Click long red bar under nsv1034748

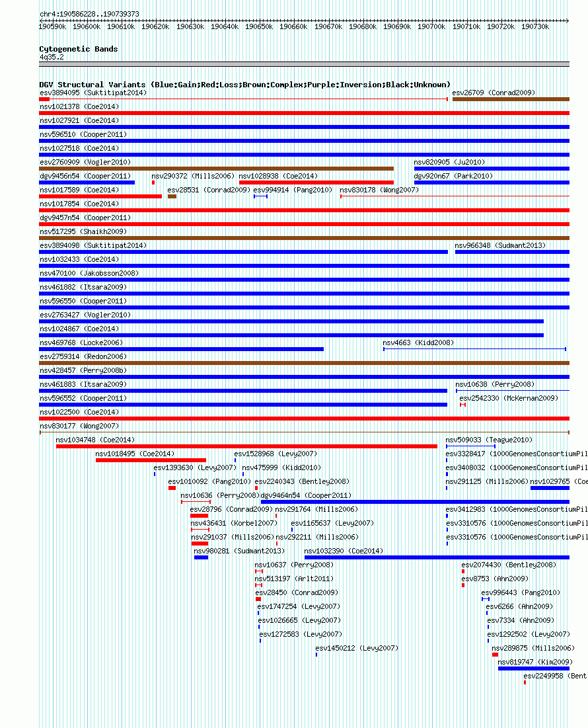click(x=246, y=446)
